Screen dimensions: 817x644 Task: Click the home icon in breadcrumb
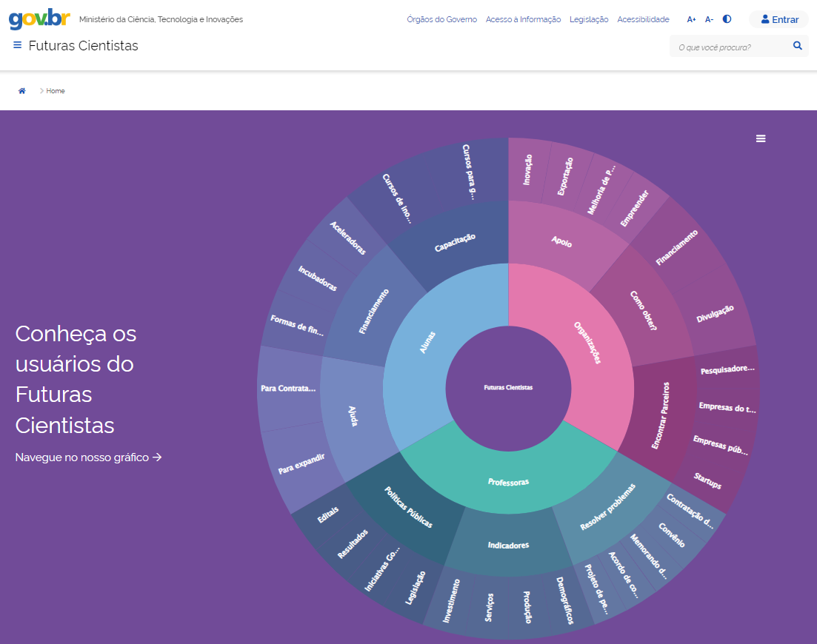pyautogui.click(x=22, y=90)
